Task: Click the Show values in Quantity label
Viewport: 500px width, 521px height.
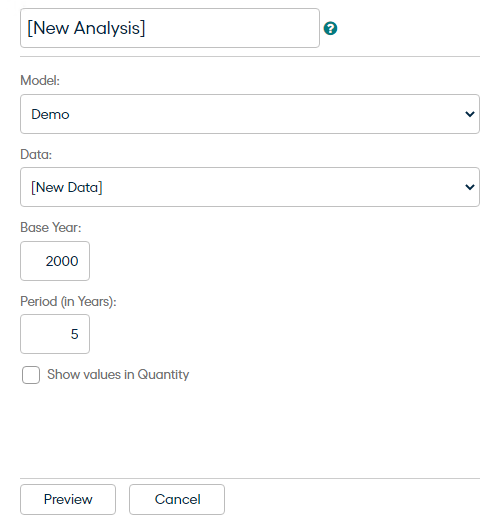Action: (118, 375)
